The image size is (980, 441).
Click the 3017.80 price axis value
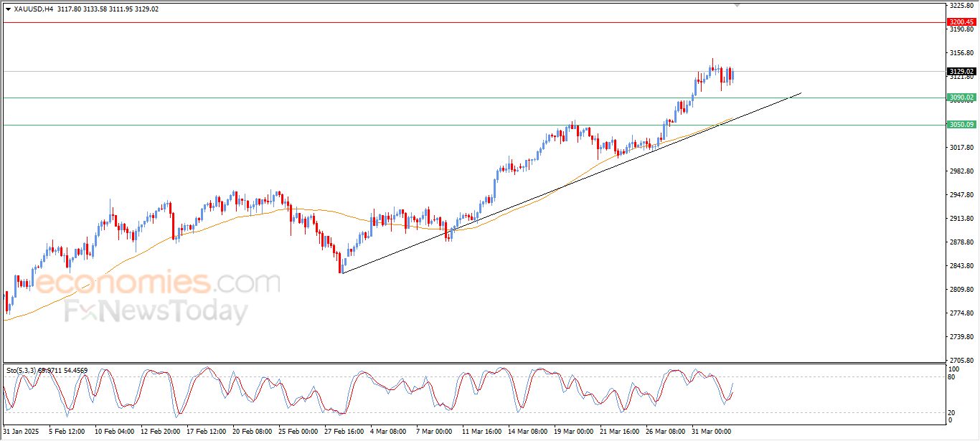[x=961, y=148]
